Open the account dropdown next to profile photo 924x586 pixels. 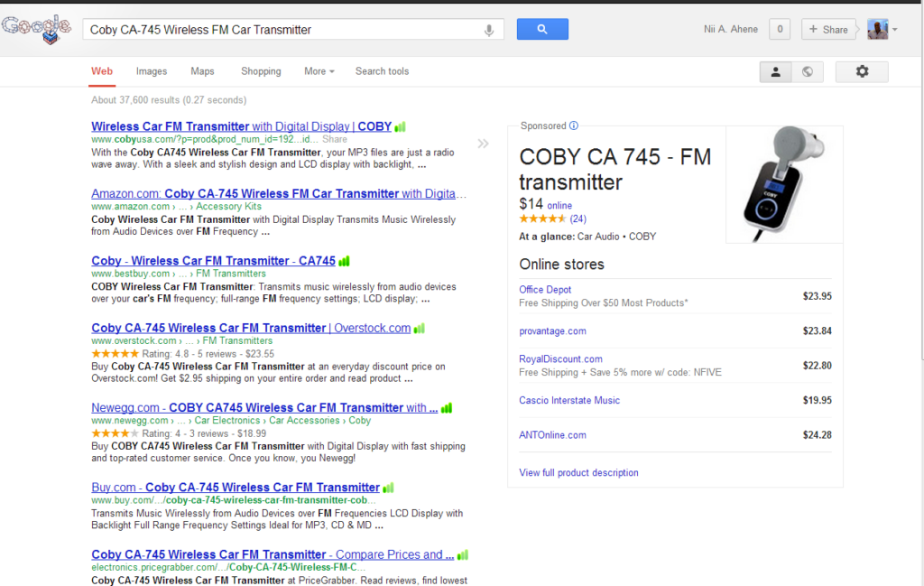tap(894, 30)
